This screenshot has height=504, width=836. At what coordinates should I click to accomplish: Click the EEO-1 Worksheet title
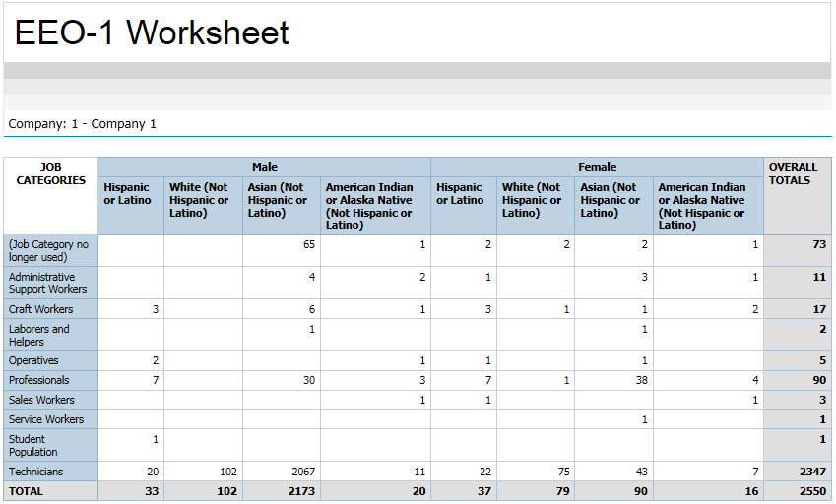pyautogui.click(x=152, y=32)
